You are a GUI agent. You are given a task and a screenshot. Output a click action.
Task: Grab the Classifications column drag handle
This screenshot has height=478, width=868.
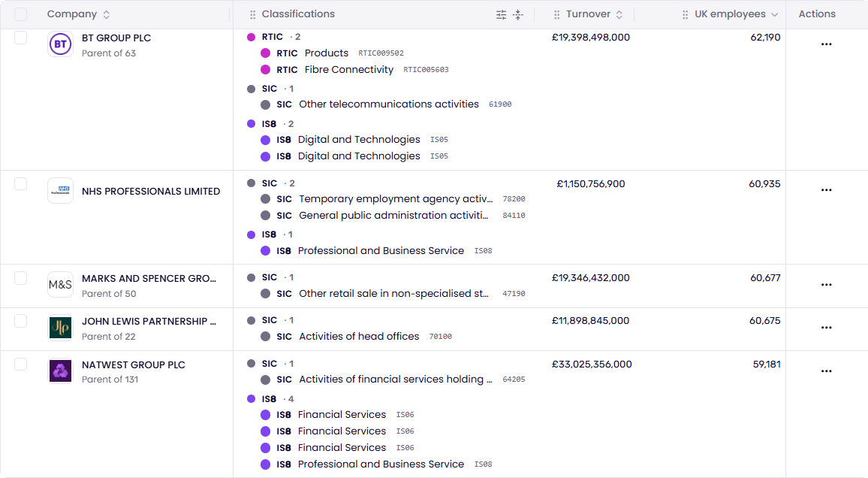252,15
